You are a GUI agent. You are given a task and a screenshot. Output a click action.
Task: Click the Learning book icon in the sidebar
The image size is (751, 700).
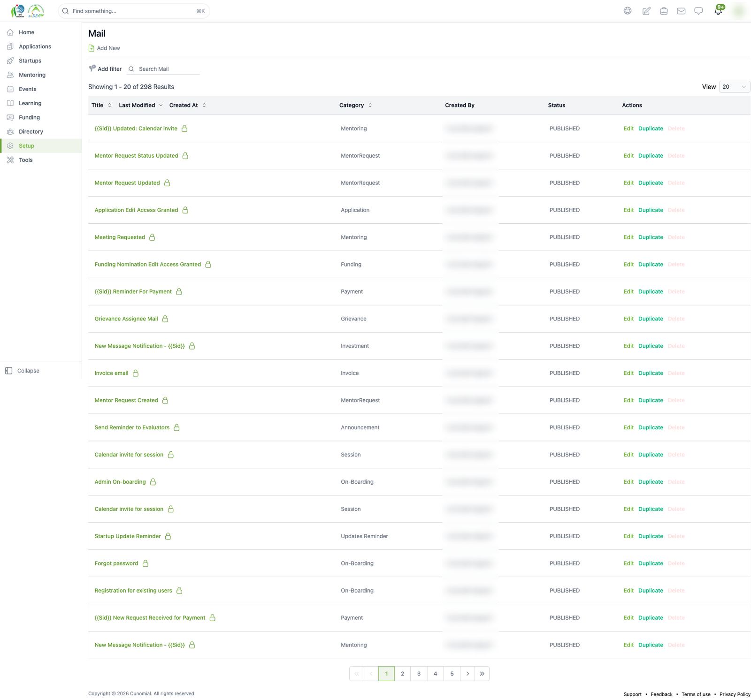10,103
